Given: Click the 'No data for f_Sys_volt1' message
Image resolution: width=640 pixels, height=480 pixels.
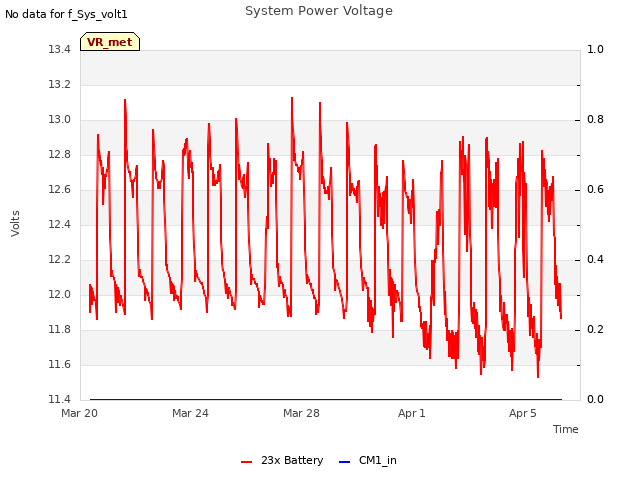Looking at the screenshot, I should 66,14.
